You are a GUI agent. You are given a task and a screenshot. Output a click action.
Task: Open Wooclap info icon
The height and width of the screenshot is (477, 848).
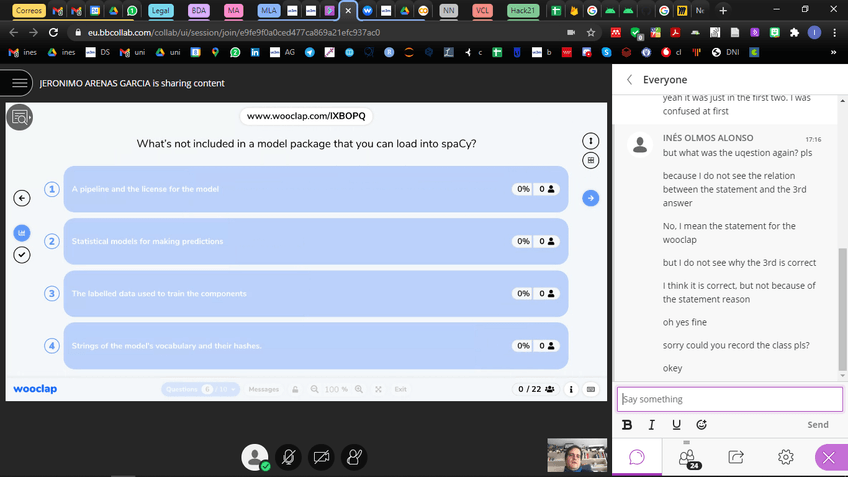571,389
